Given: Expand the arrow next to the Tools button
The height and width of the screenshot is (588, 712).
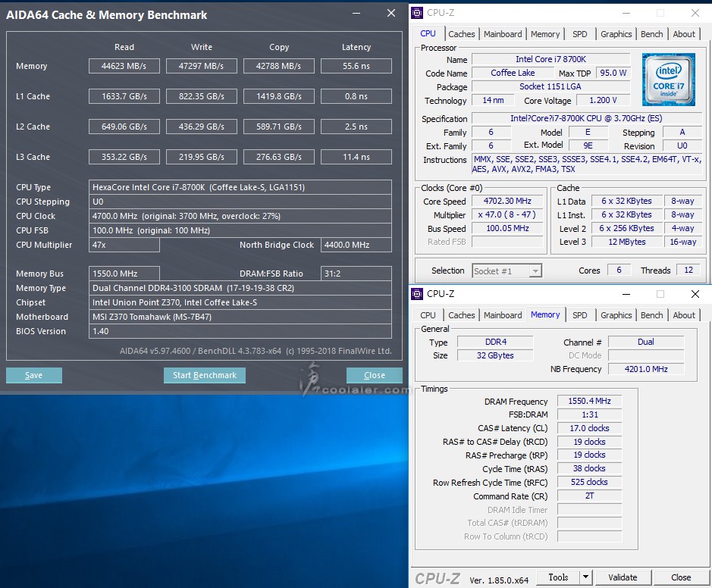Looking at the screenshot, I should 586,577.
